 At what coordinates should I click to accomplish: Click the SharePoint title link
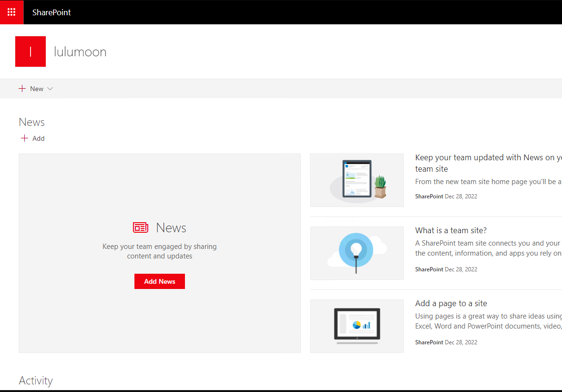(x=51, y=12)
